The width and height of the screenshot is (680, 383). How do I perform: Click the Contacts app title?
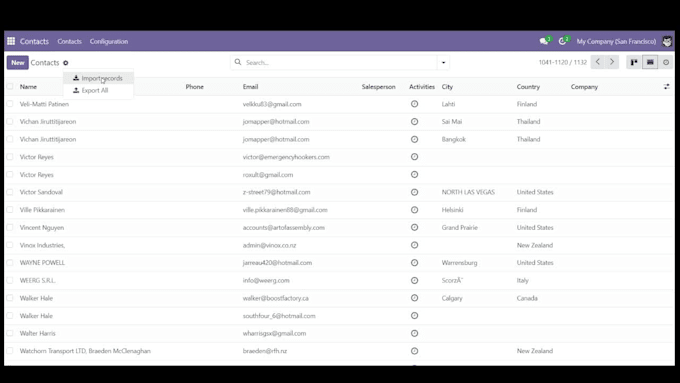pos(34,42)
